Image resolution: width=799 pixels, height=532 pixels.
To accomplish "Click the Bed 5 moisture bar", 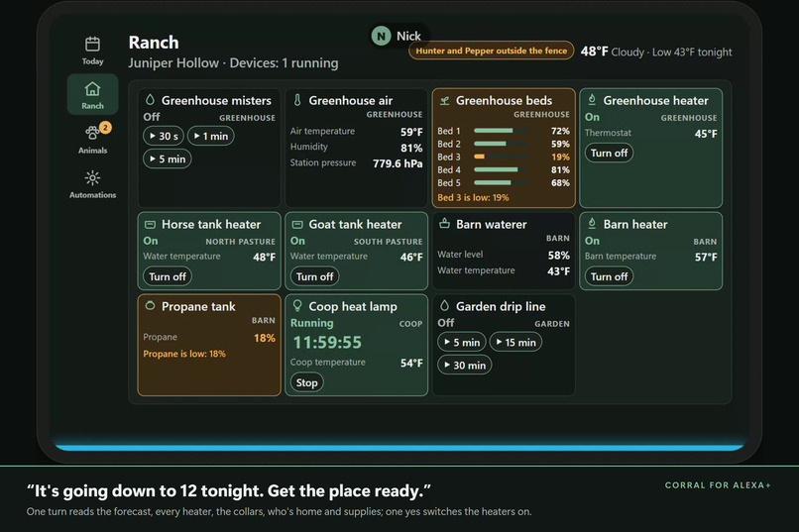I will click(500, 182).
